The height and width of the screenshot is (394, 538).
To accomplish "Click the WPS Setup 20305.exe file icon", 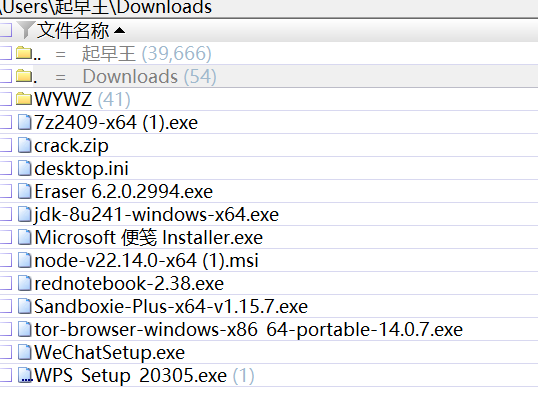I will 25,375.
